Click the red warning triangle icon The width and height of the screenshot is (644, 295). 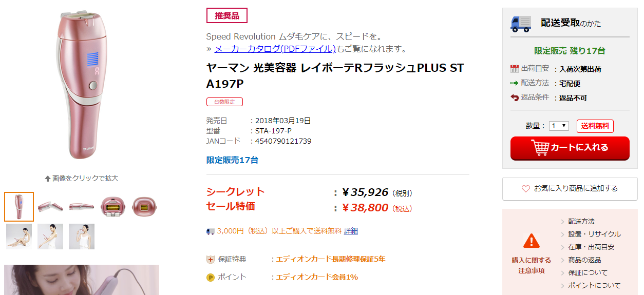coord(531,240)
